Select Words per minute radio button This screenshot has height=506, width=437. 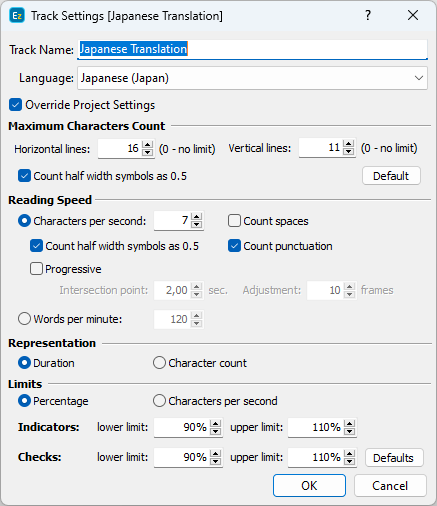click(x=24, y=319)
